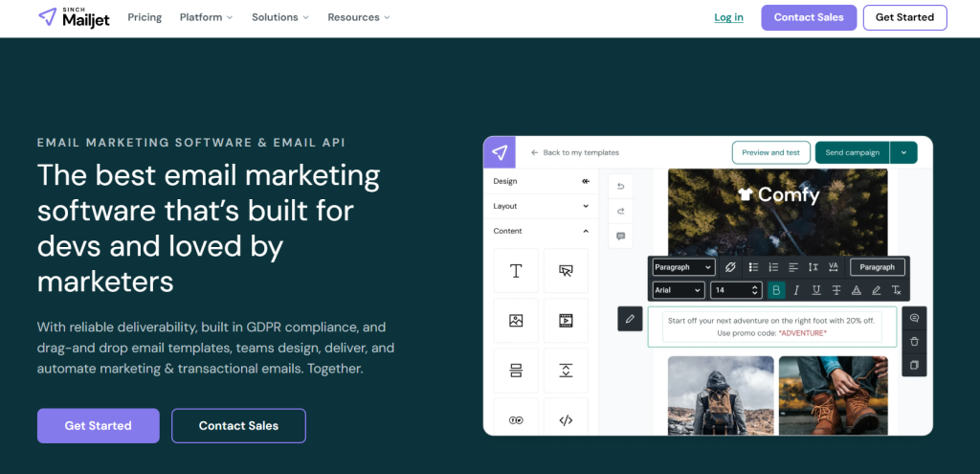Click the purple Get Started hero button
980x474 pixels.
(x=99, y=426)
